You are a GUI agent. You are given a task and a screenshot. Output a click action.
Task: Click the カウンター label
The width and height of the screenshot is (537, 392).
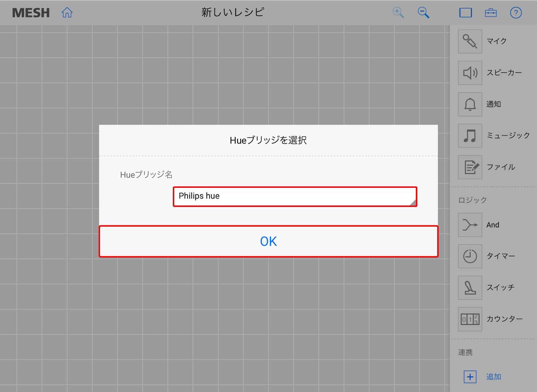505,319
